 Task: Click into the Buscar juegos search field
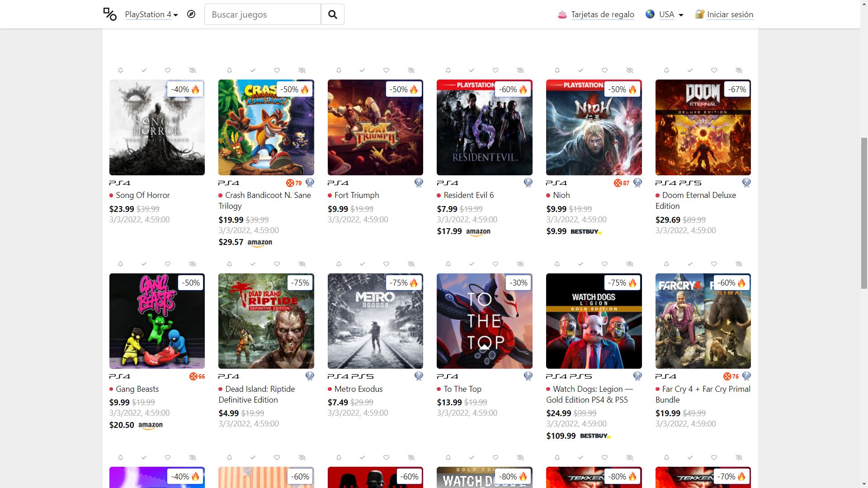263,14
